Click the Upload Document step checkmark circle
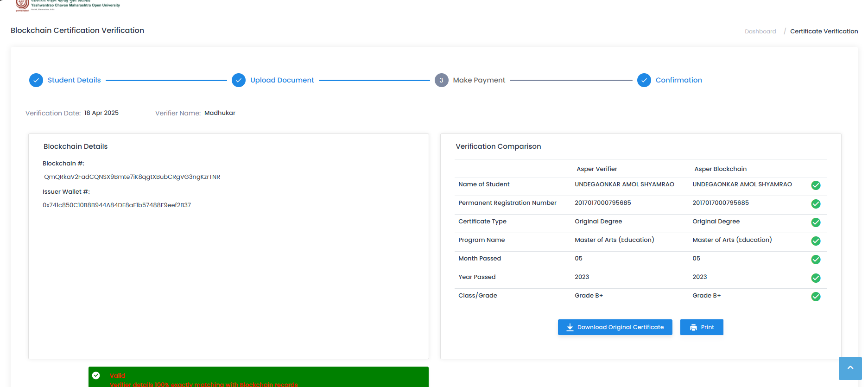868x387 pixels. click(x=239, y=80)
